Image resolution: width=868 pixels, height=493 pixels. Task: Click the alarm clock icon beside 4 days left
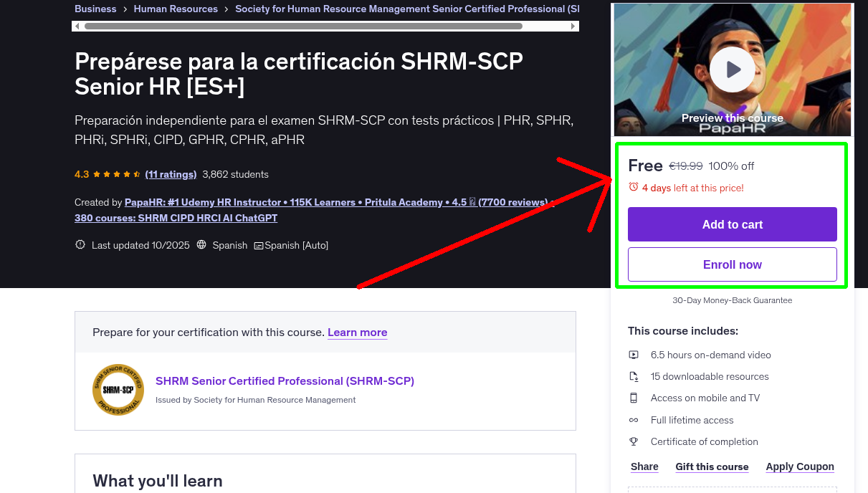(633, 187)
